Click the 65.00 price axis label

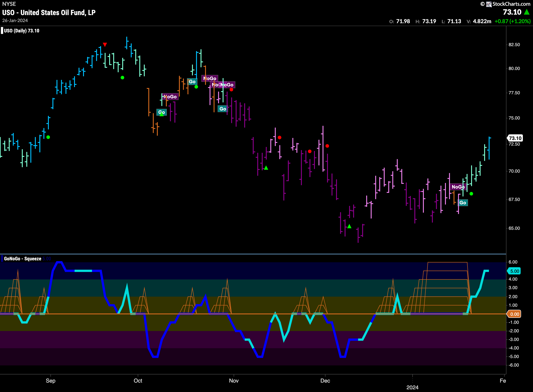point(514,228)
